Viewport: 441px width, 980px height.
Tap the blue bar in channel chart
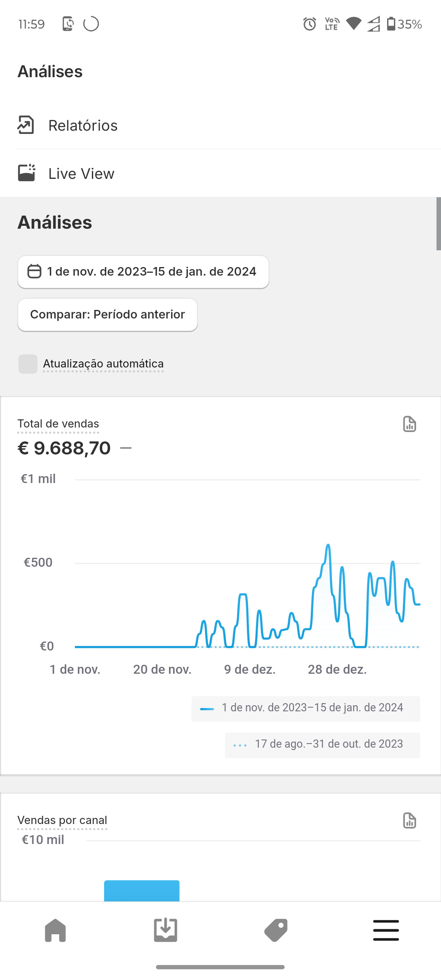142,890
